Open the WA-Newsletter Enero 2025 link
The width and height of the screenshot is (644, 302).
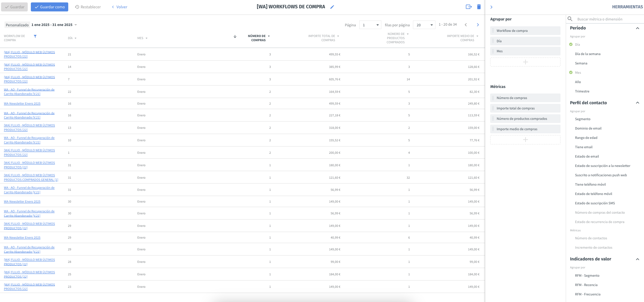[x=22, y=104]
